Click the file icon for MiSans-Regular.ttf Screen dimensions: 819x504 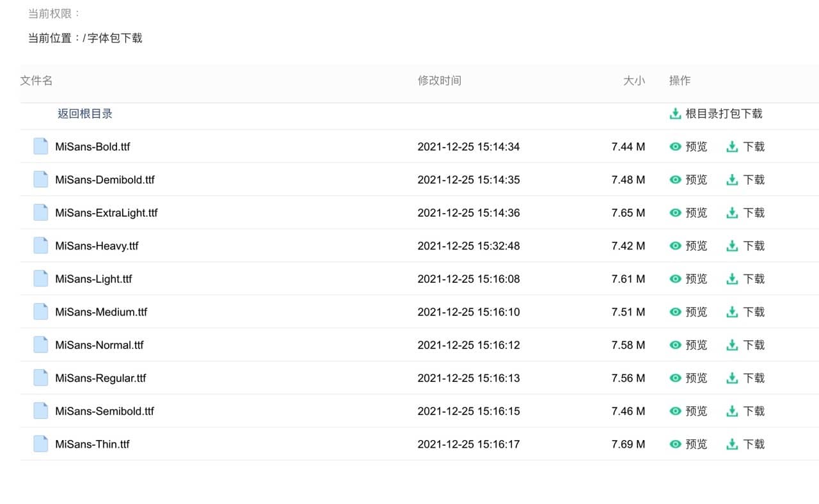tap(41, 378)
